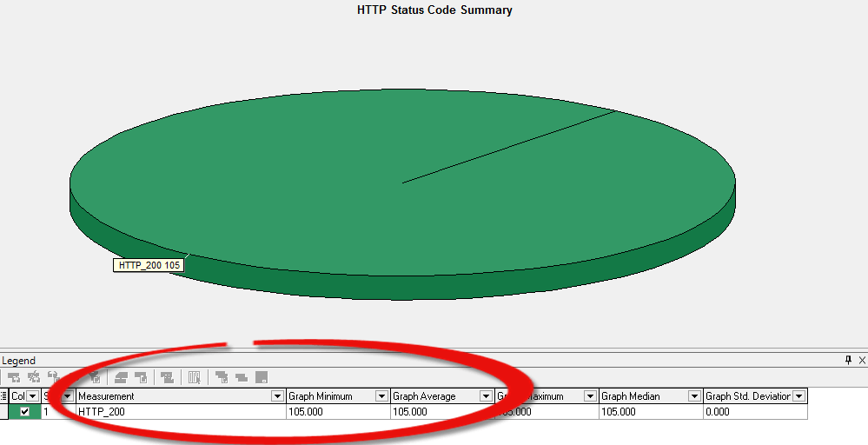
Task: Click the last icon in the Legend toolbar
Action: (261, 377)
